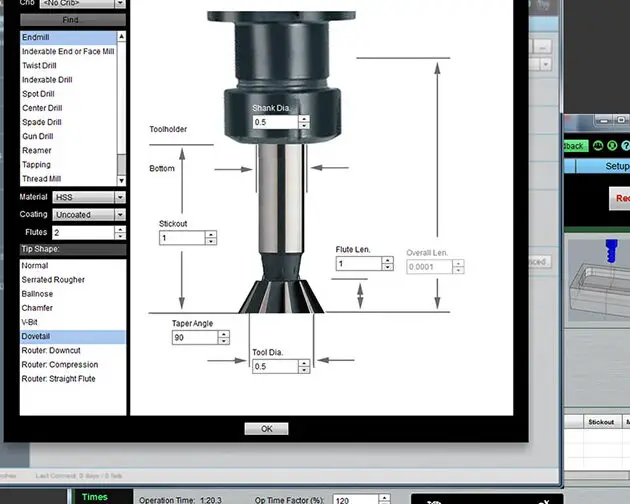Select Endmill tool type
This screenshot has width=630, height=504.
[x=68, y=37]
